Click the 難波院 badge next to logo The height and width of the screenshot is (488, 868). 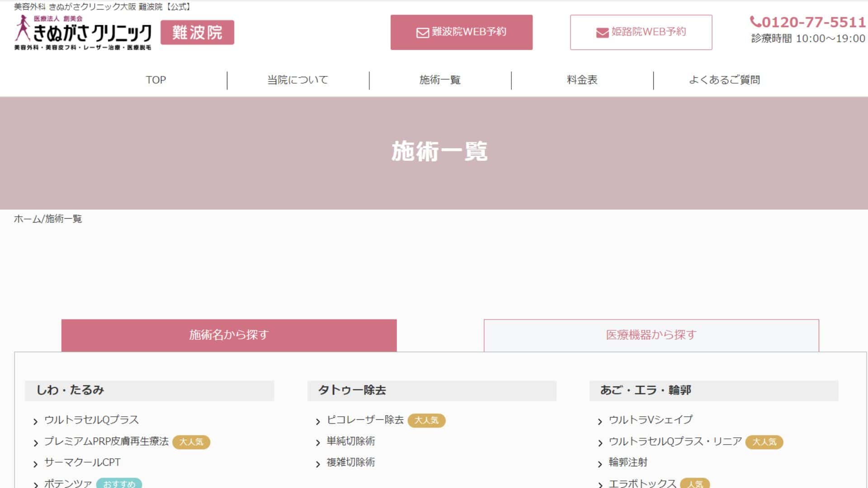point(197,33)
